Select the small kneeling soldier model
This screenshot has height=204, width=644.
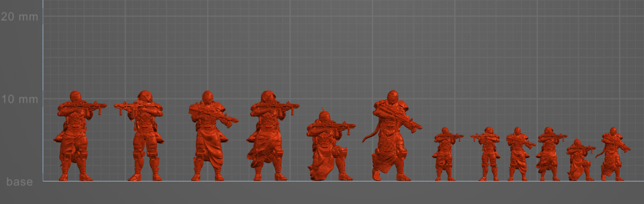pos(581,160)
